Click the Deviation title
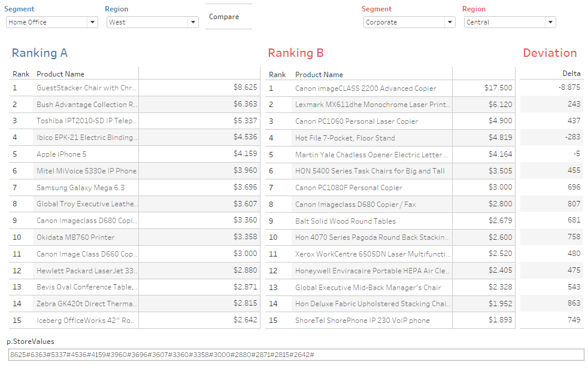Image resolution: width=588 pixels, height=369 pixels. [549, 53]
